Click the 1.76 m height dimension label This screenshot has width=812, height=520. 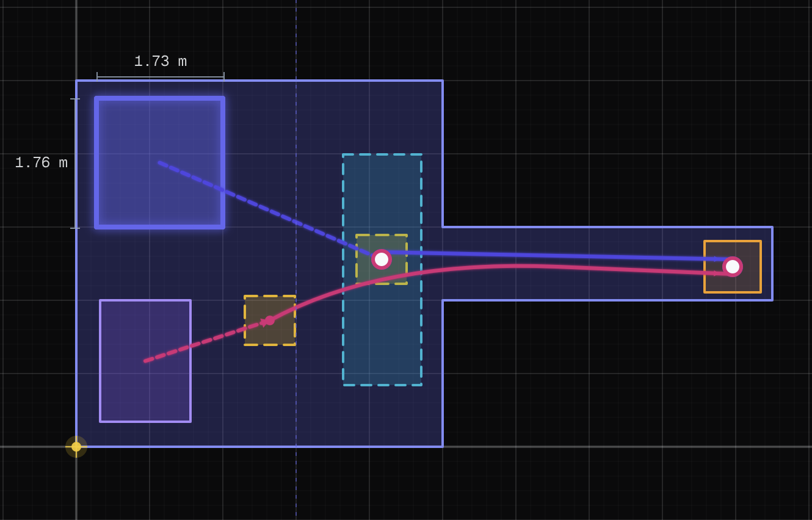pyautogui.click(x=42, y=163)
